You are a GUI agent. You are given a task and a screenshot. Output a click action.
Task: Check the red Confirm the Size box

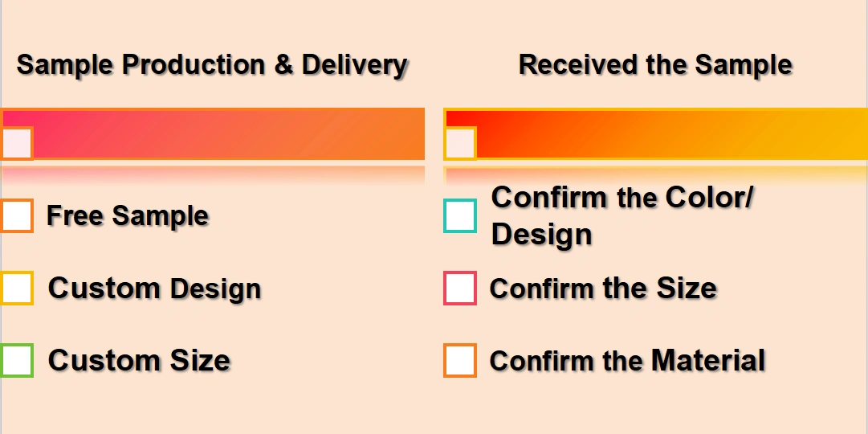coord(460,289)
